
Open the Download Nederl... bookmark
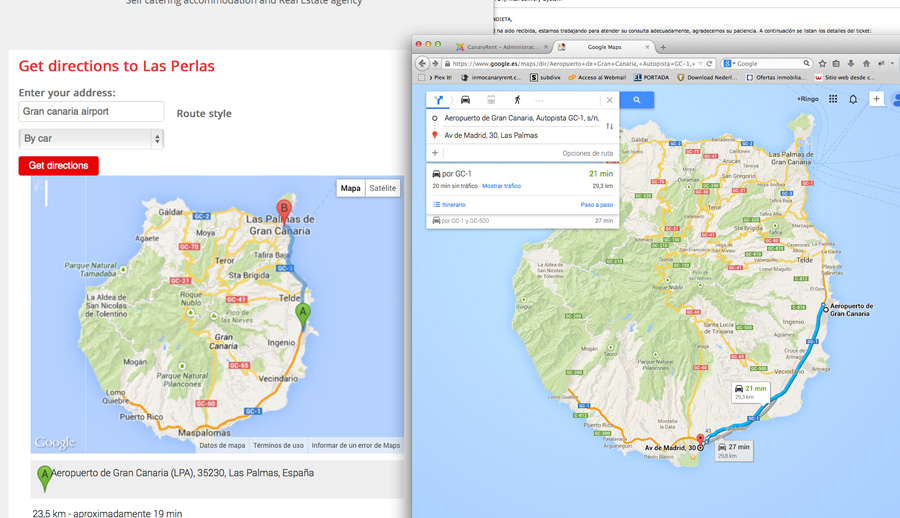click(x=707, y=77)
